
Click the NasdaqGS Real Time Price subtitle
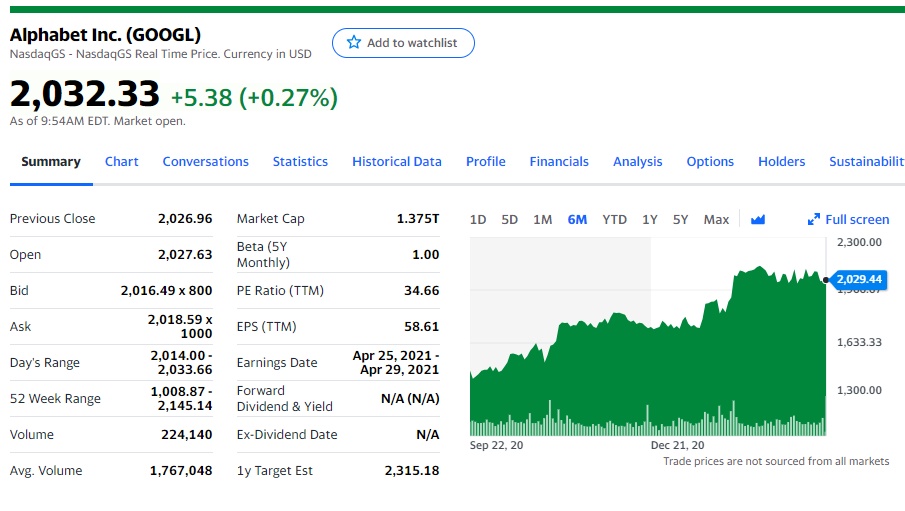coord(160,54)
